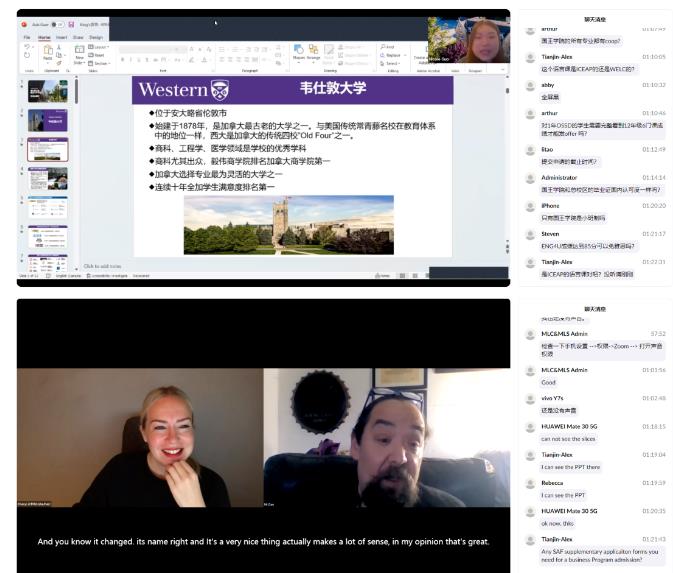Click the Bold formatting icon

(x=122, y=60)
